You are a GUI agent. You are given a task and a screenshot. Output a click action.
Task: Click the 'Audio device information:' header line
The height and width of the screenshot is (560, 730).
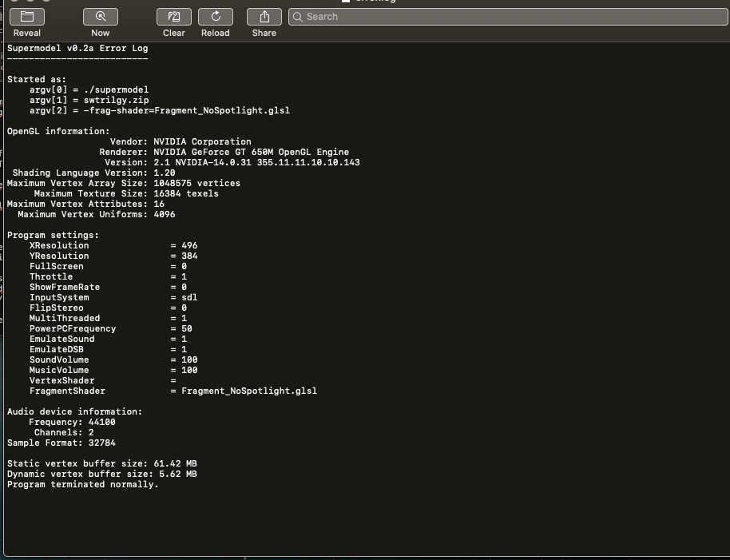pos(75,411)
